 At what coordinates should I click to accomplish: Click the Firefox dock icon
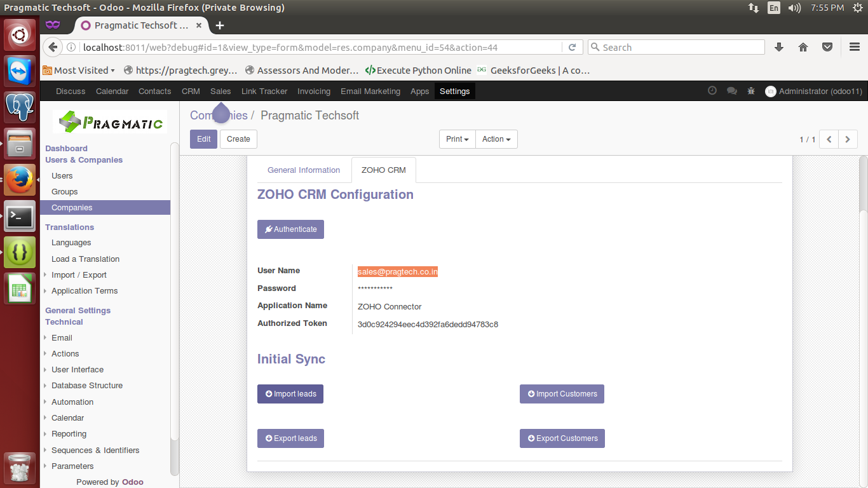(20, 179)
